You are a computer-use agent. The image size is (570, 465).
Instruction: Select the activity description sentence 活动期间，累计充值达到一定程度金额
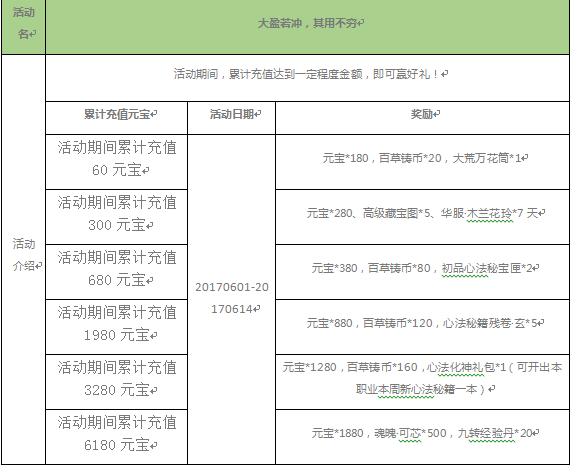(268, 74)
